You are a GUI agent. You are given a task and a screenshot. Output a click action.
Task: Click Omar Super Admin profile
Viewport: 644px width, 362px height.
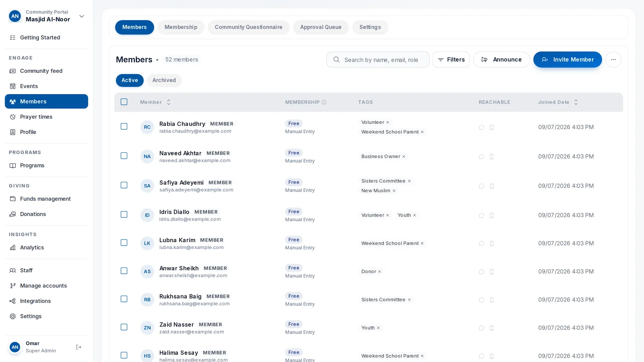tap(41, 347)
